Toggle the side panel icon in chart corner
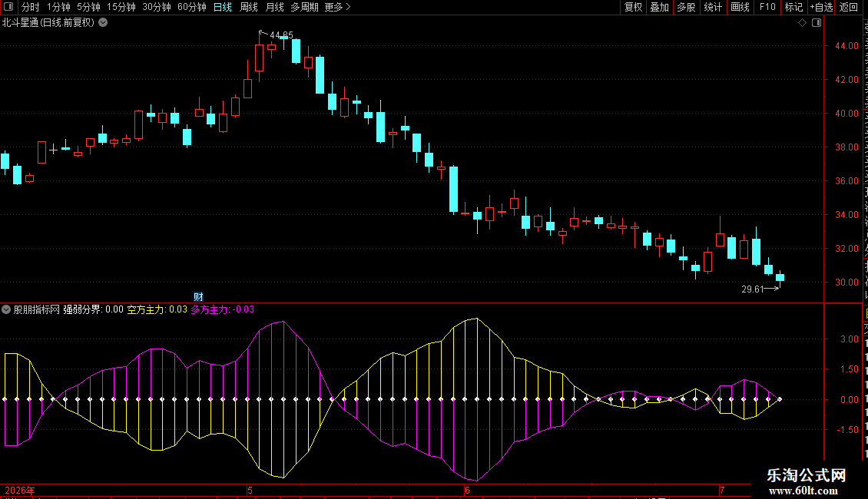Image resolution: width=868 pixels, height=499 pixels. coord(817,23)
